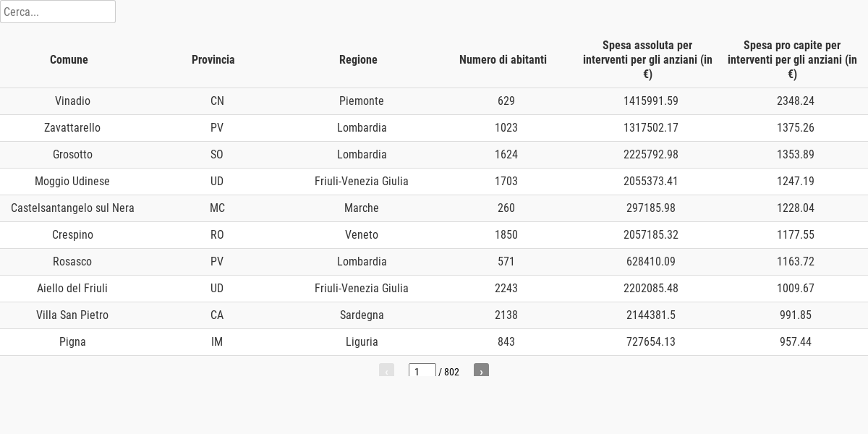The image size is (868, 434).
Task: Sort by Comune column header
Action: 69,59
